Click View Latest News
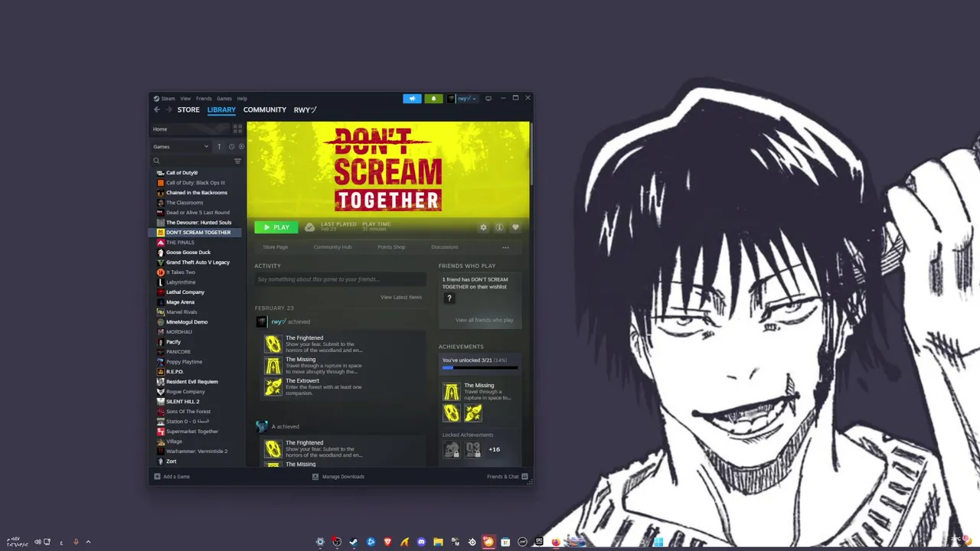 401,297
